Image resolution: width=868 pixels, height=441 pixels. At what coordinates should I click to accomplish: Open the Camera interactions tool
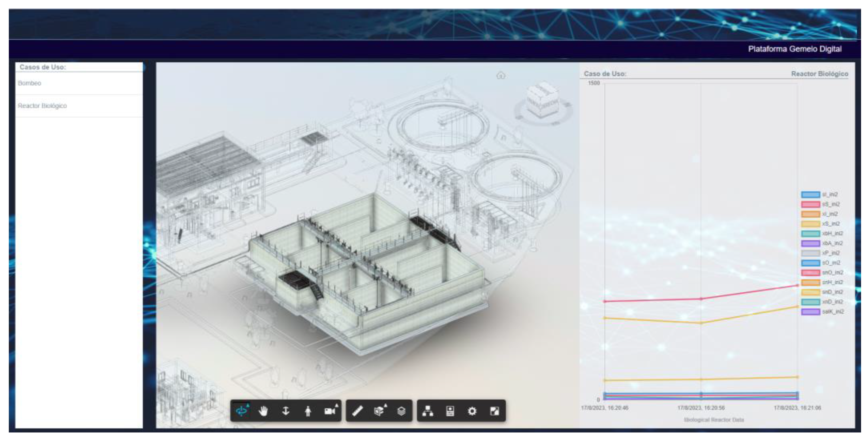(x=330, y=411)
